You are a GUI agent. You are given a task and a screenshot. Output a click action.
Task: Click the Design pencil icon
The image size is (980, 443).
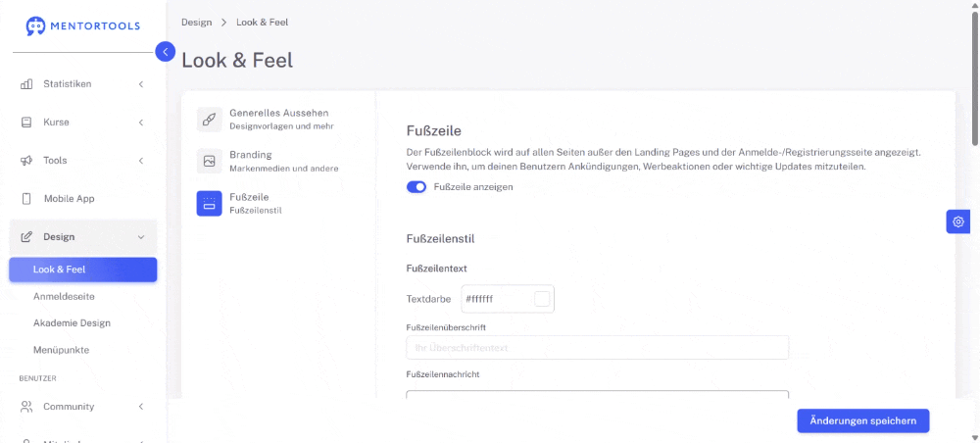click(26, 237)
